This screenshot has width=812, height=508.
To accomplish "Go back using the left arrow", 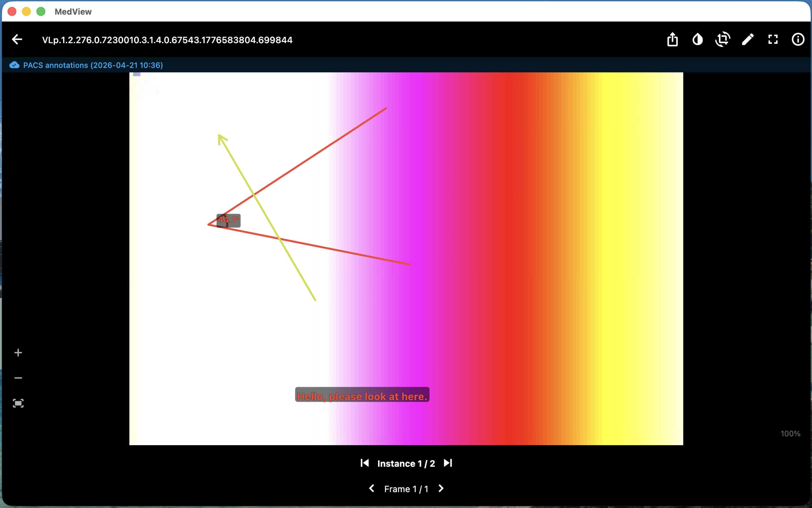I will [17, 40].
